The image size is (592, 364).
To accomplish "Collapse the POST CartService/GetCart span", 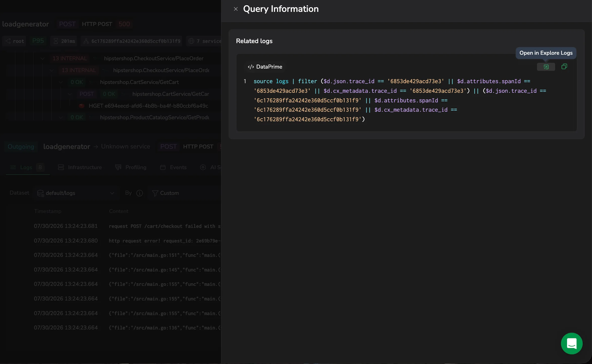I will pos(70,94).
